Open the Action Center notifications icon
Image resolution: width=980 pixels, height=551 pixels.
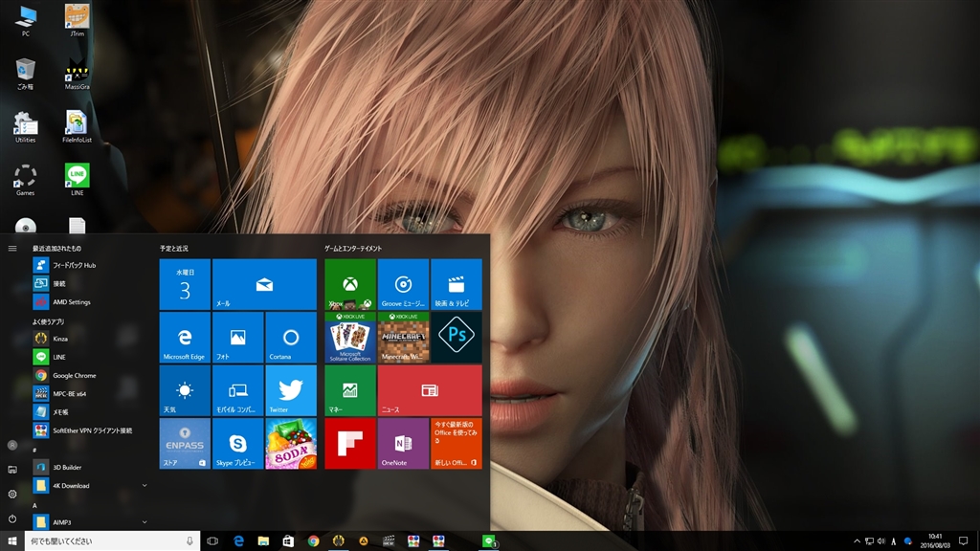point(963,541)
